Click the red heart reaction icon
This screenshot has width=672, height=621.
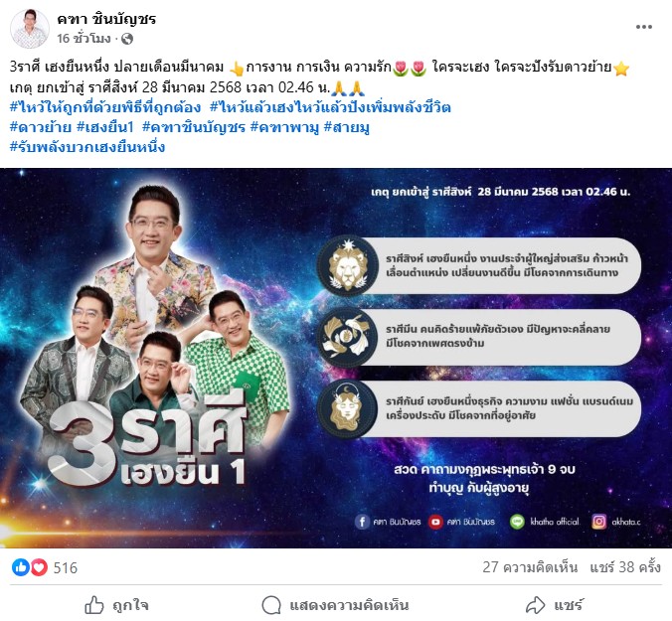click(x=39, y=567)
